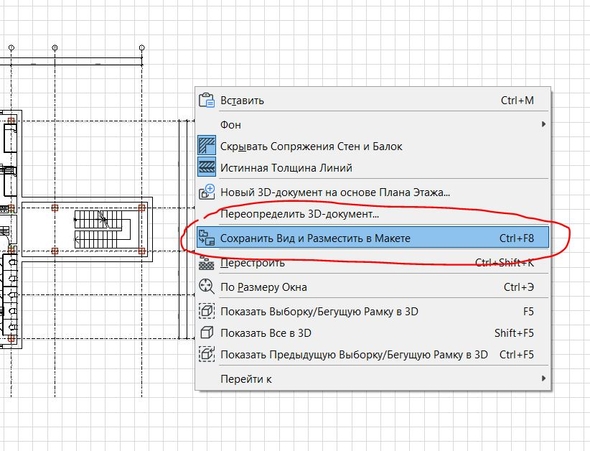Click the Перестроить brick wall icon

point(206,263)
